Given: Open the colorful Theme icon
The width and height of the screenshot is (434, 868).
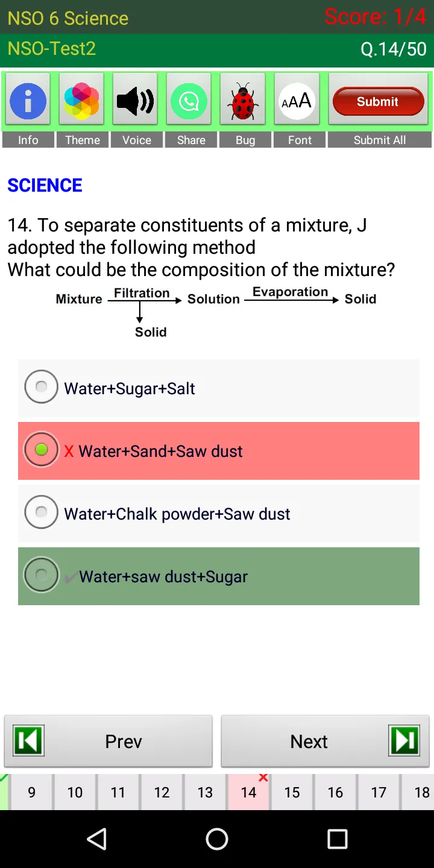Looking at the screenshot, I should pos(82,101).
